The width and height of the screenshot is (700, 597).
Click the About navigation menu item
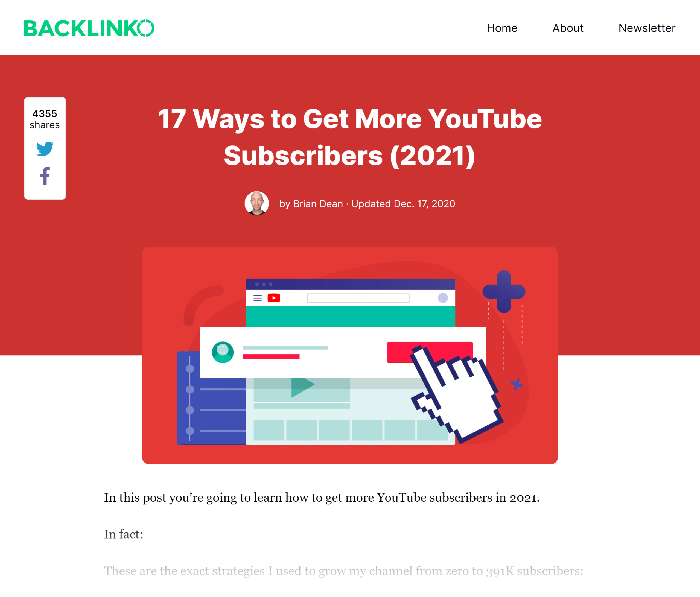(x=567, y=28)
